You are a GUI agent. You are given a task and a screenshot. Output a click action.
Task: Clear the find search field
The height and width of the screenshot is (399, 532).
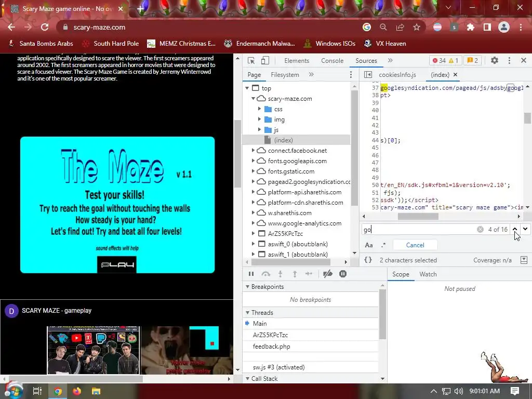pos(480,230)
